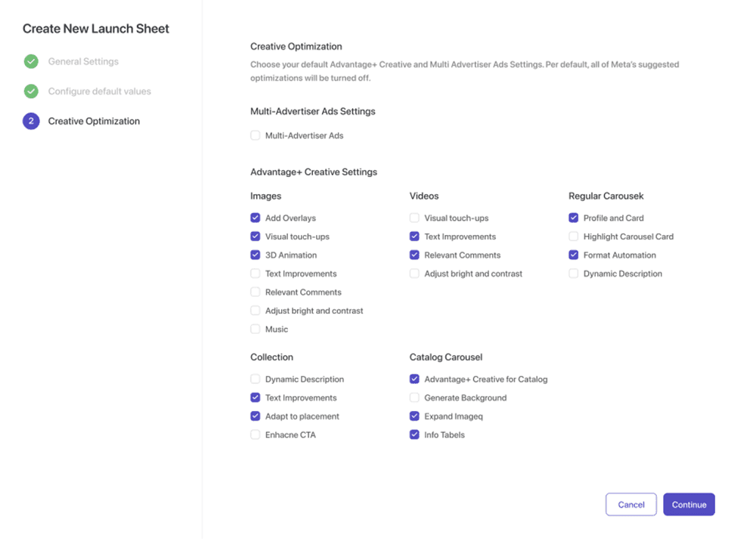The width and height of the screenshot is (756, 541).
Task: Uncheck Profile and Card option
Action: click(573, 218)
